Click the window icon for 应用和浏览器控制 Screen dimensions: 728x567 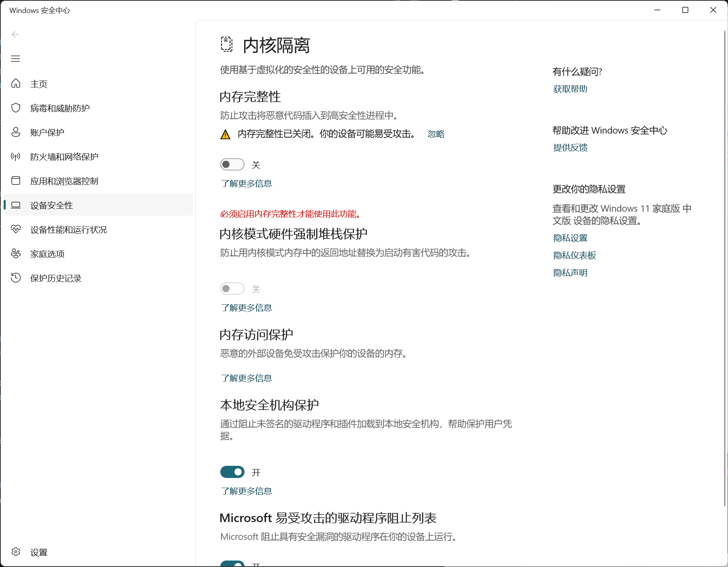coord(16,181)
